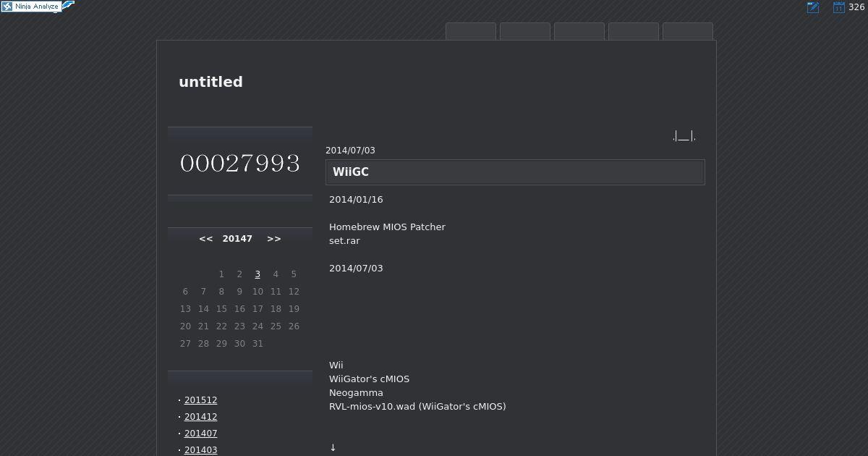Click the down arrow at post bottom
This screenshot has height=456, width=868.
point(333,448)
